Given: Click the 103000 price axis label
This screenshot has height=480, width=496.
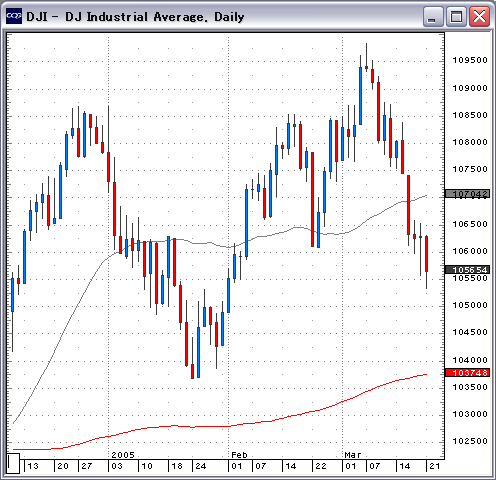Looking at the screenshot, I should point(470,414).
